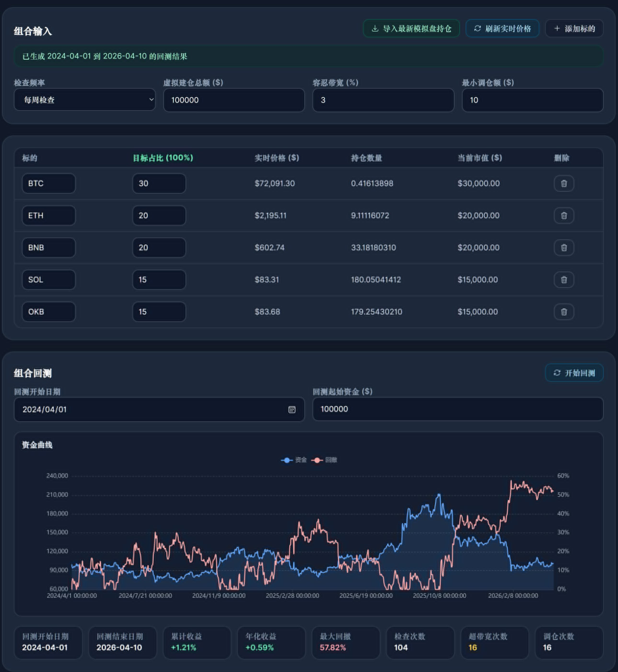Click the 添加标的 button
The width and height of the screenshot is (618, 672).
pyautogui.click(x=574, y=28)
